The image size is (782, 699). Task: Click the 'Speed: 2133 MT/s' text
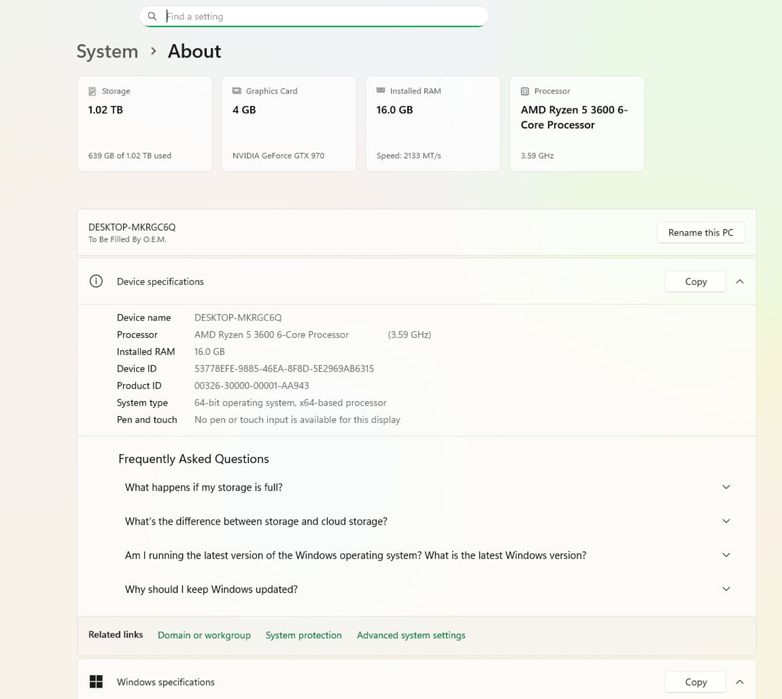(409, 156)
